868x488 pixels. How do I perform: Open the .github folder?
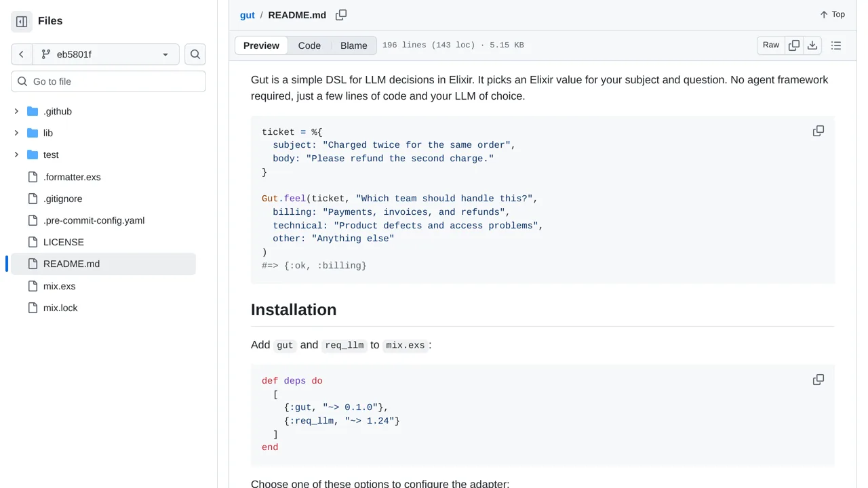(x=58, y=111)
